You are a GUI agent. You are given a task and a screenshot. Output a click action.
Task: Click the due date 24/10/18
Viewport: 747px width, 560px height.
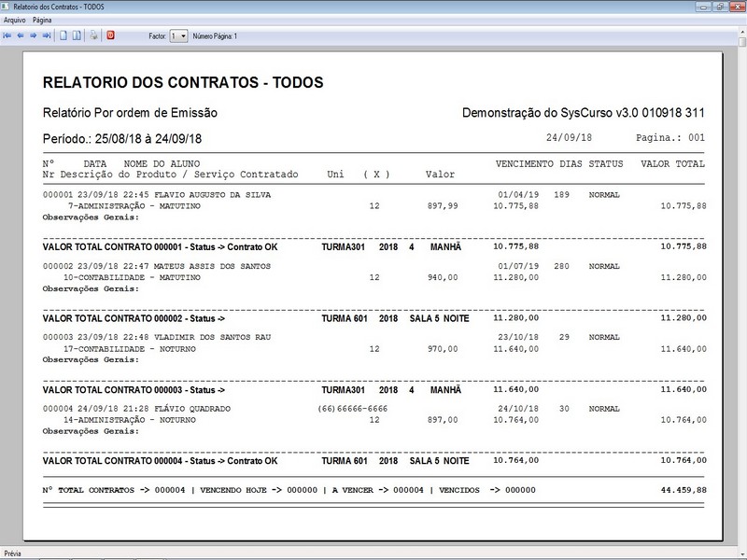pos(518,409)
